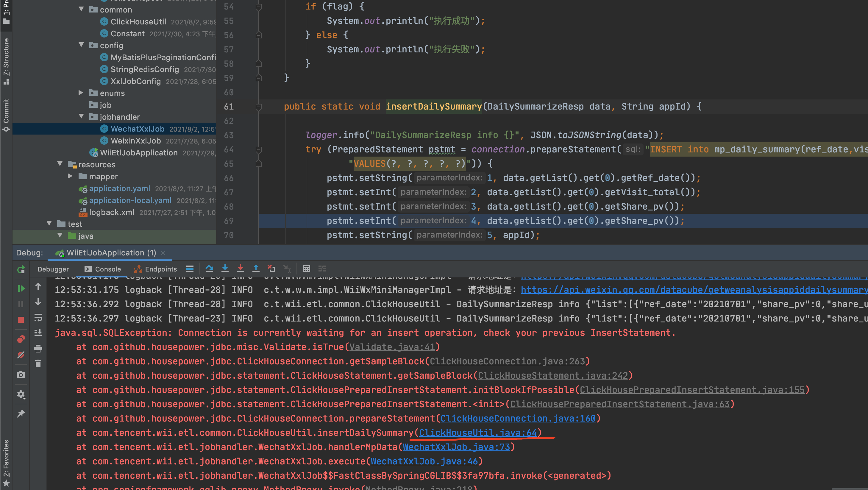
Task: Click the Step Into debugger icon
Action: click(x=225, y=269)
